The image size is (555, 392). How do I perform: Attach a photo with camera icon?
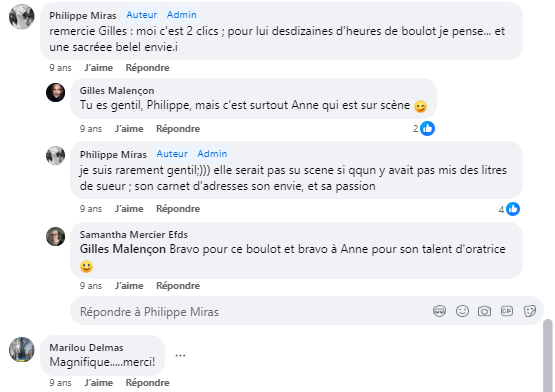(x=485, y=311)
